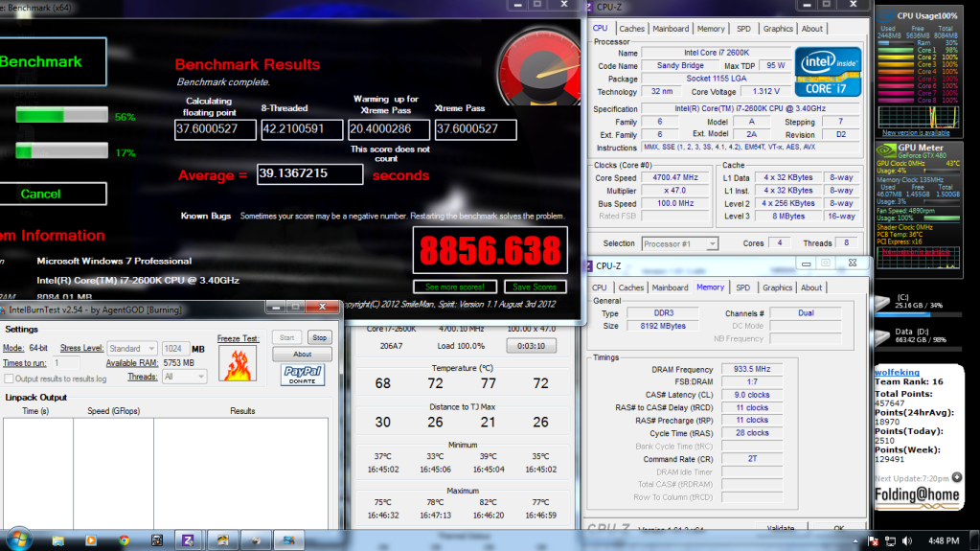980x551 pixels.
Task: Click the 0:03:10 timer button
Action: (531, 346)
